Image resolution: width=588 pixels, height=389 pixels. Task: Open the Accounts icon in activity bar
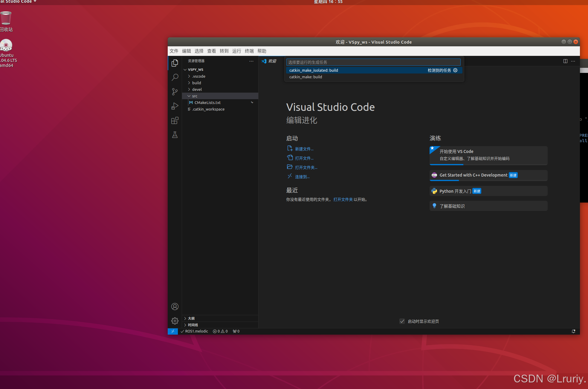point(175,307)
